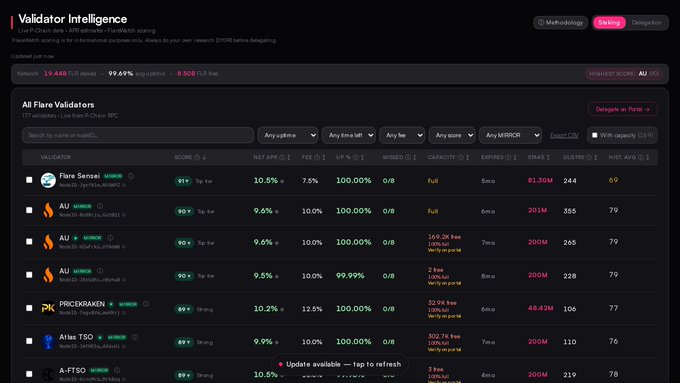Image resolution: width=680 pixels, height=383 pixels.
Task: Click Delegate on Portal button
Action: (x=622, y=109)
